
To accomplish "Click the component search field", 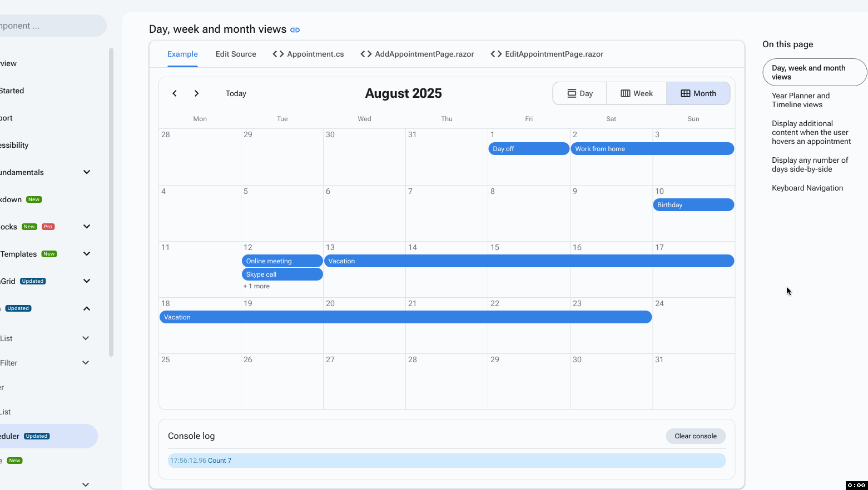I will (50, 25).
